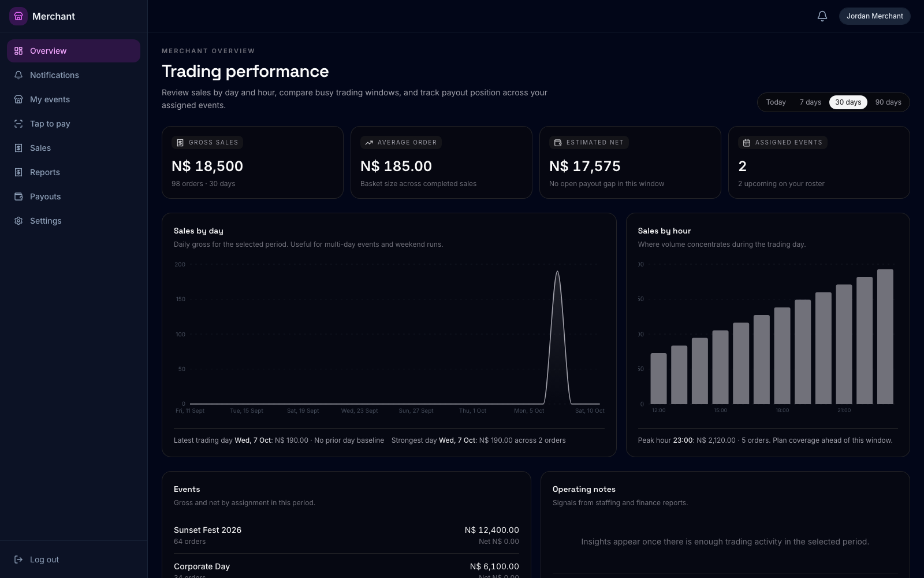The width and height of the screenshot is (924, 578).
Task: Click the N$ 12,400.00 amount for Sunset Fest
Action: pos(492,530)
